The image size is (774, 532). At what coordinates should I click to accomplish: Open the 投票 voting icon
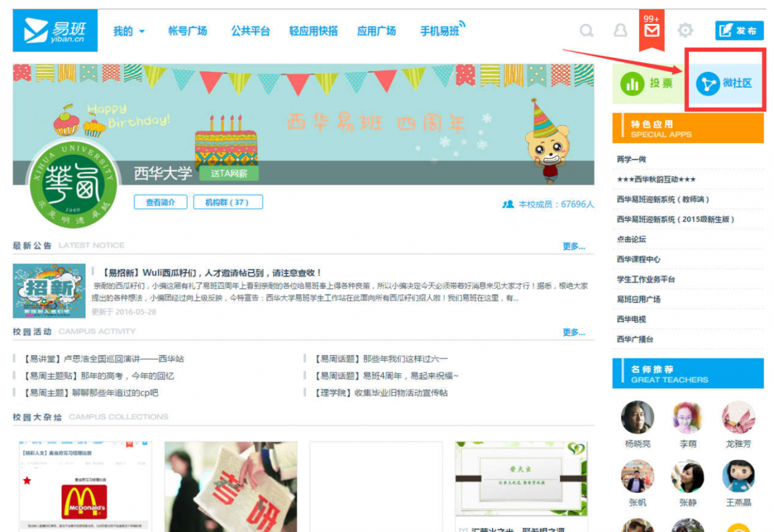(646, 84)
